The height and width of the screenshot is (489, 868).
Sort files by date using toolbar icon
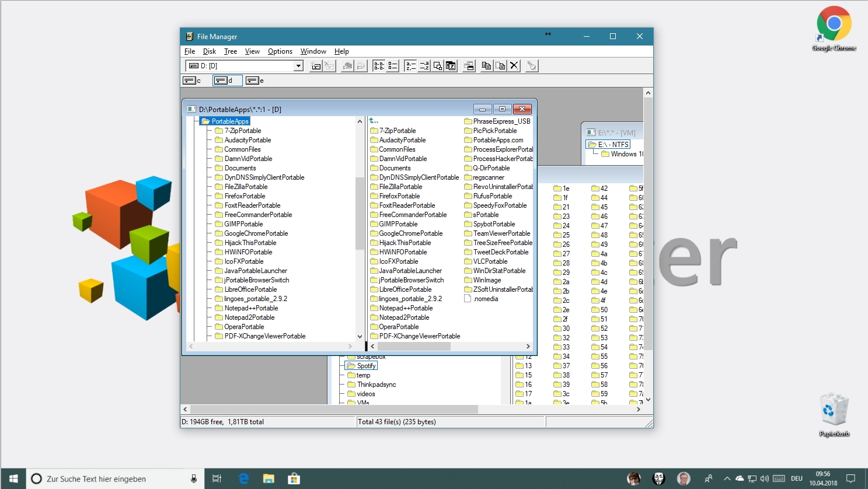(451, 66)
